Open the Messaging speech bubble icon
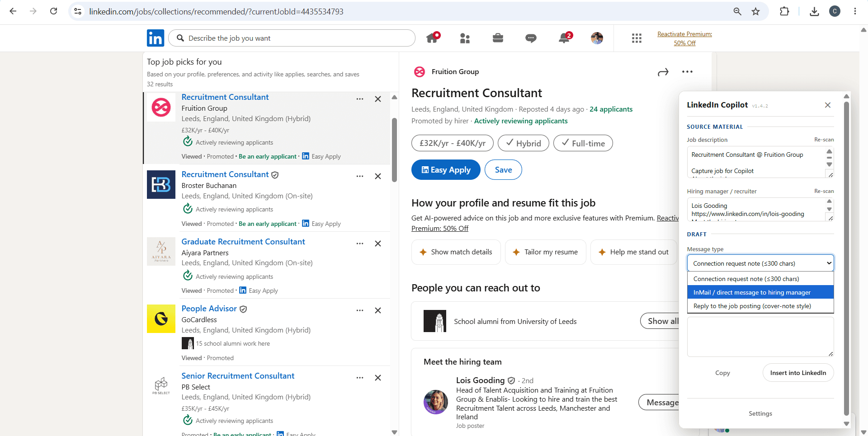Image resolution: width=868 pixels, height=436 pixels. click(531, 38)
